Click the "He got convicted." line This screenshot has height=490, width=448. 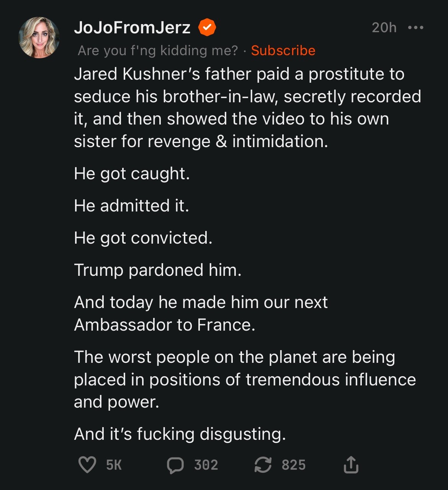(x=143, y=238)
